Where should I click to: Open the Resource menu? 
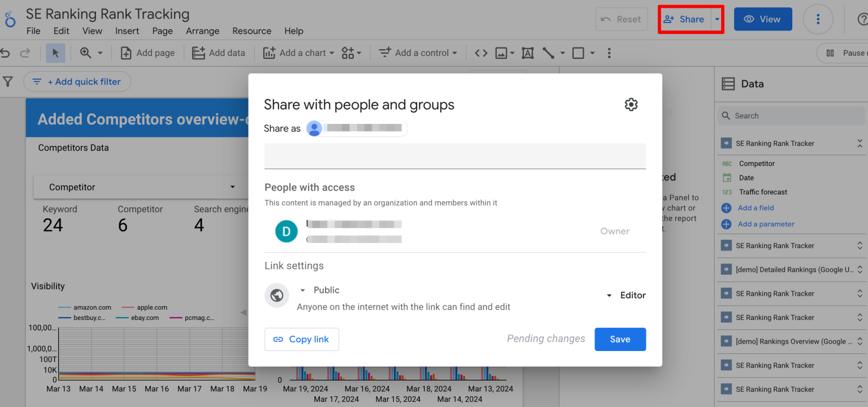251,31
